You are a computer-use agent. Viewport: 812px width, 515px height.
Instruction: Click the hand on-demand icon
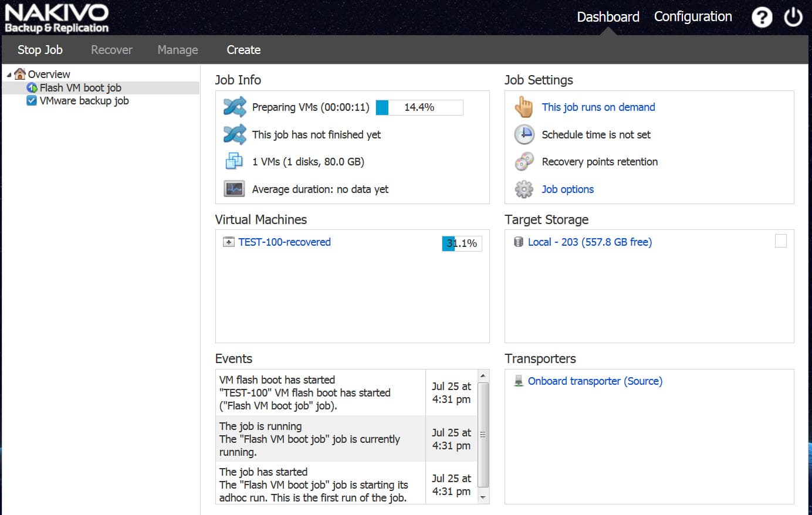click(524, 107)
